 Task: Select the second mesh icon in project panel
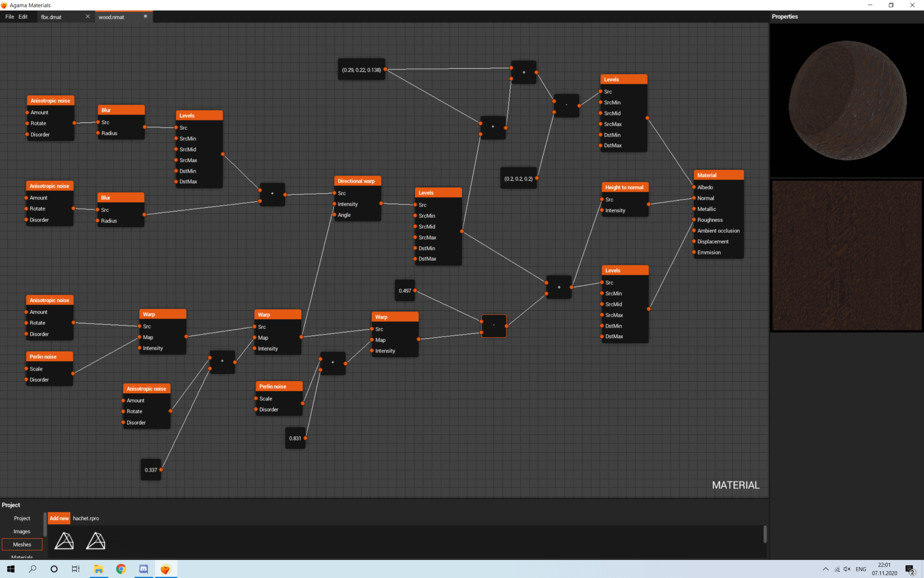96,541
